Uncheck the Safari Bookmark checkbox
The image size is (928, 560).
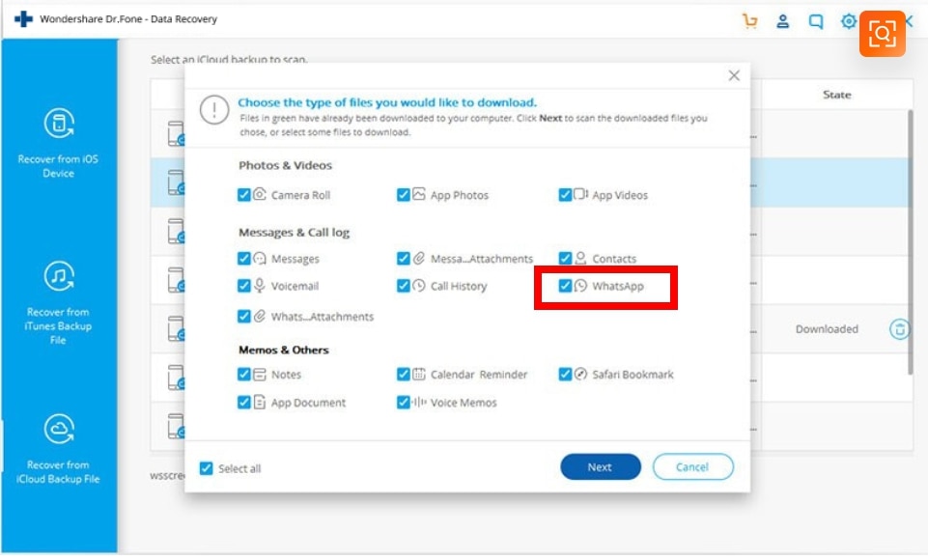[x=566, y=375]
